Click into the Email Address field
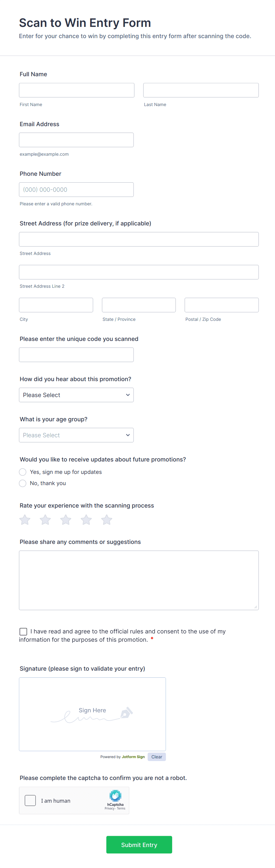The image size is (275, 868). [76, 140]
